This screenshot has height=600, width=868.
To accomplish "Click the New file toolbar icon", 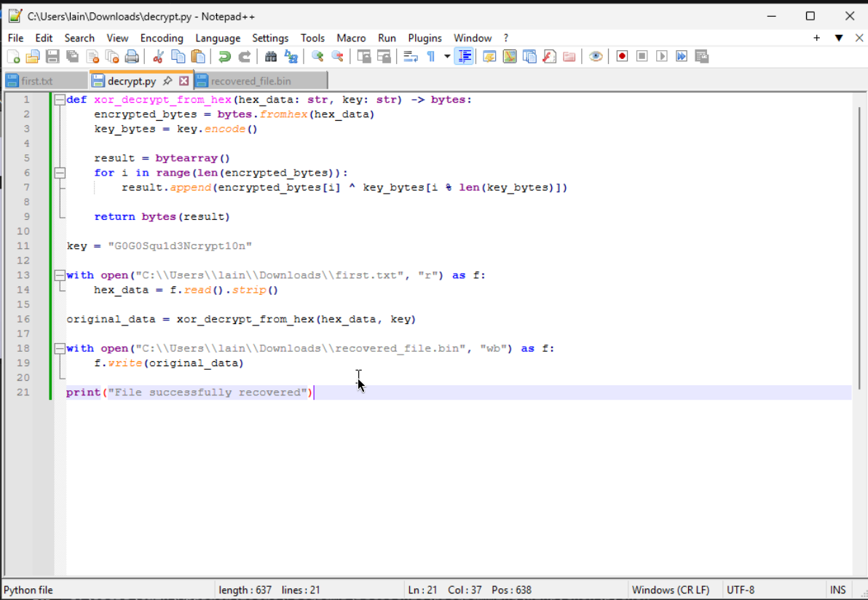I will (13, 57).
